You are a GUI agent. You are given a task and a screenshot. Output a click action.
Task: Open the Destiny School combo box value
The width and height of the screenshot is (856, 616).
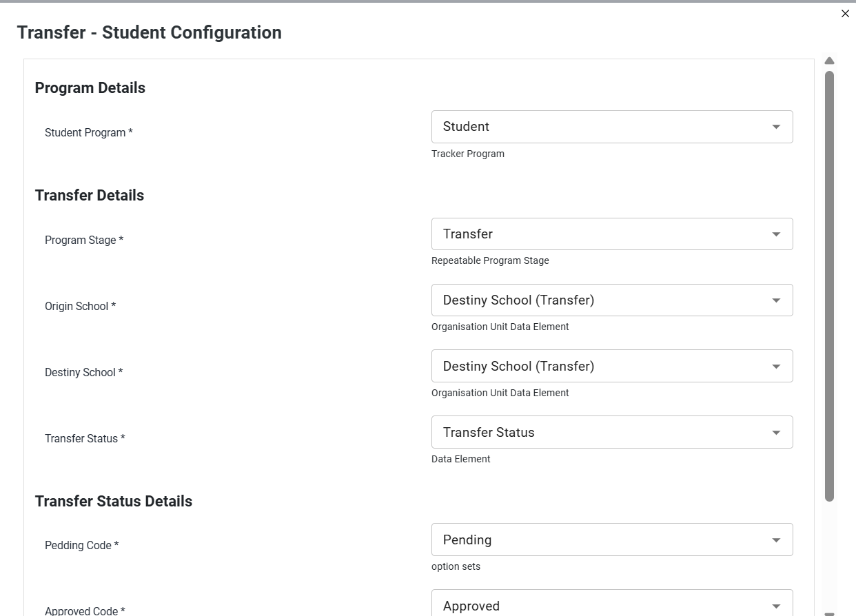point(612,366)
